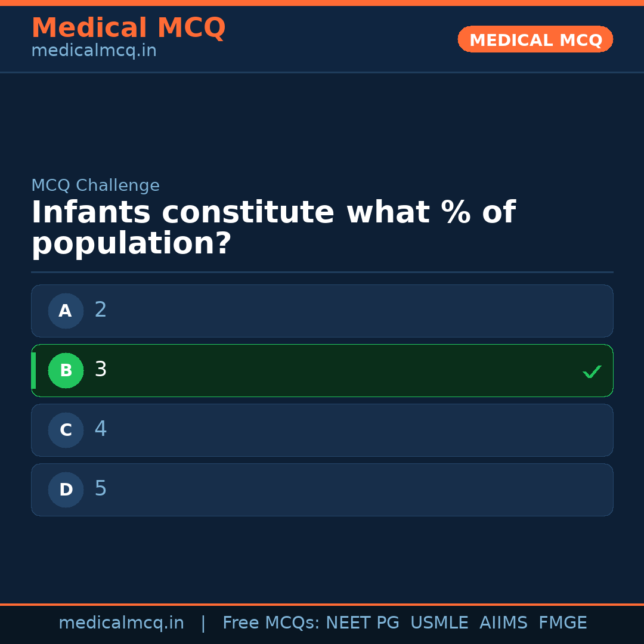Select answer option D showing 5
Image resolution: width=644 pixels, height=644 pixels.
(322, 490)
